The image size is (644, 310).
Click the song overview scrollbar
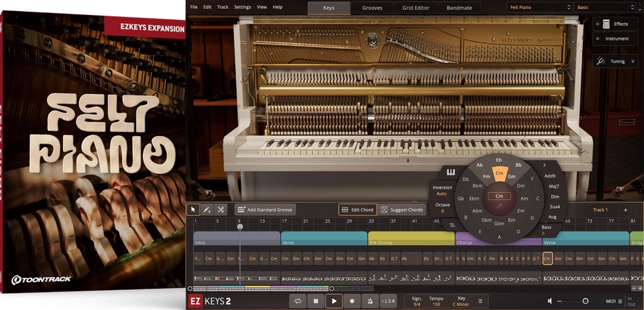click(260, 289)
